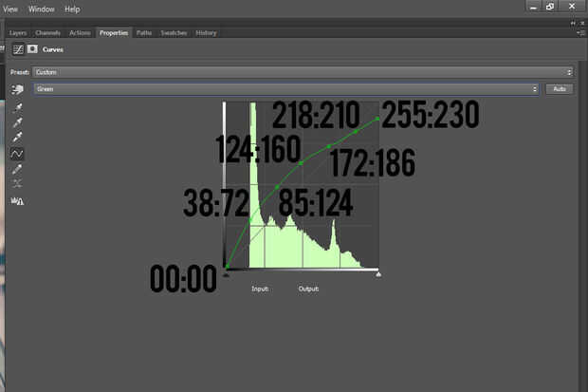Open the View menu
Viewport: 588px width, 392px height.
click(x=10, y=9)
